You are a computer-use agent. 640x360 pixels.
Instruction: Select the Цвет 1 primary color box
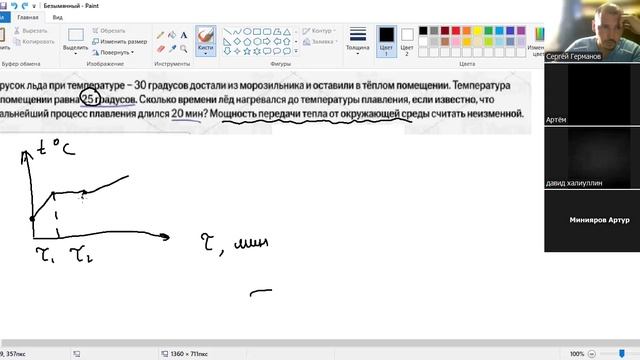click(386, 41)
